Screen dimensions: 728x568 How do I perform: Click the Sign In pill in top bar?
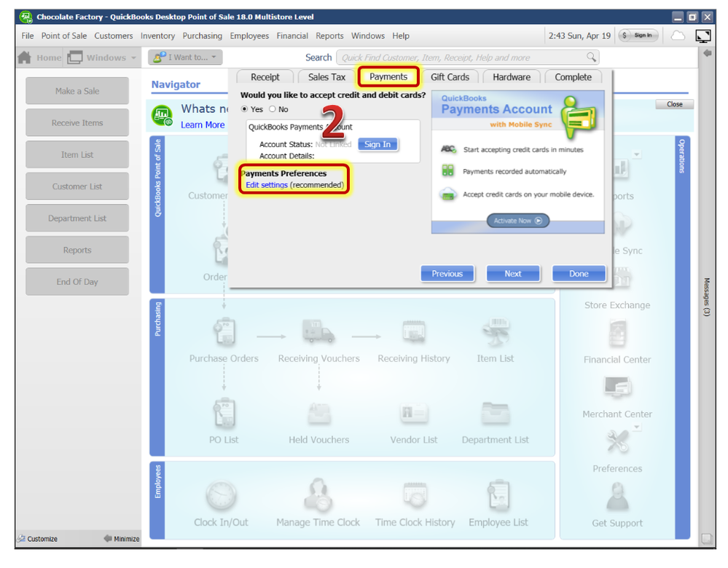(638, 35)
